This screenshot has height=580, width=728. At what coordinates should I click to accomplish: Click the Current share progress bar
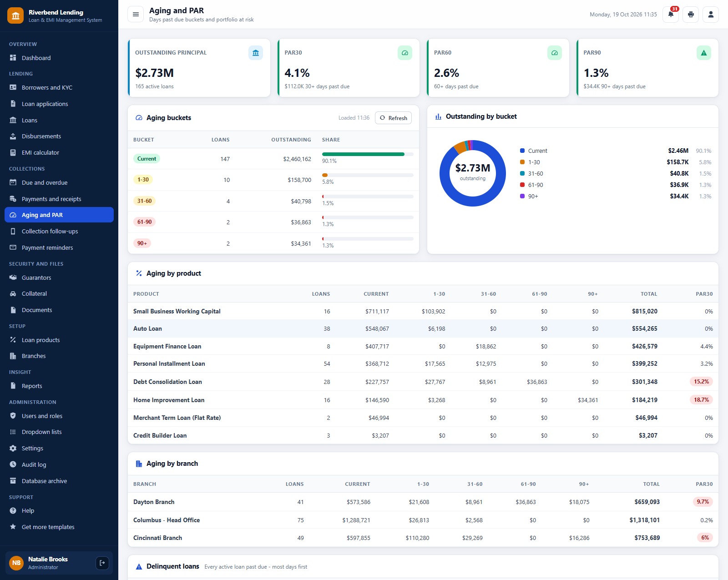368,154
